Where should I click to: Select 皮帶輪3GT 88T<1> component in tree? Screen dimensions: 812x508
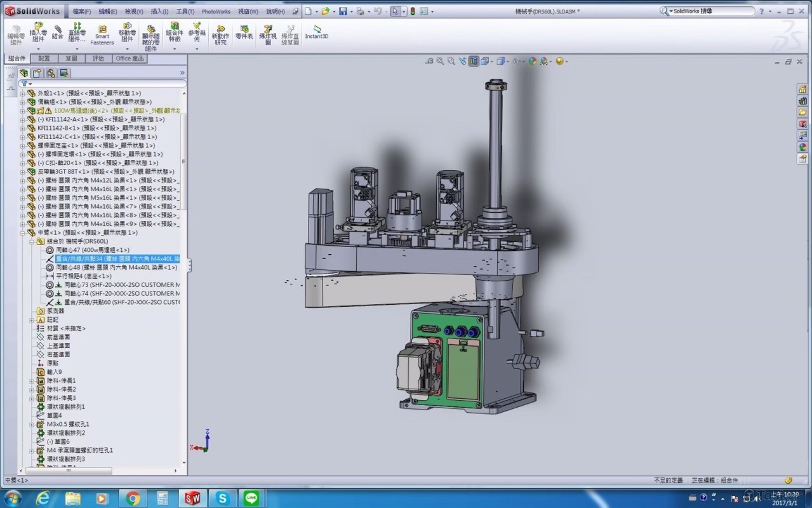pos(63,171)
